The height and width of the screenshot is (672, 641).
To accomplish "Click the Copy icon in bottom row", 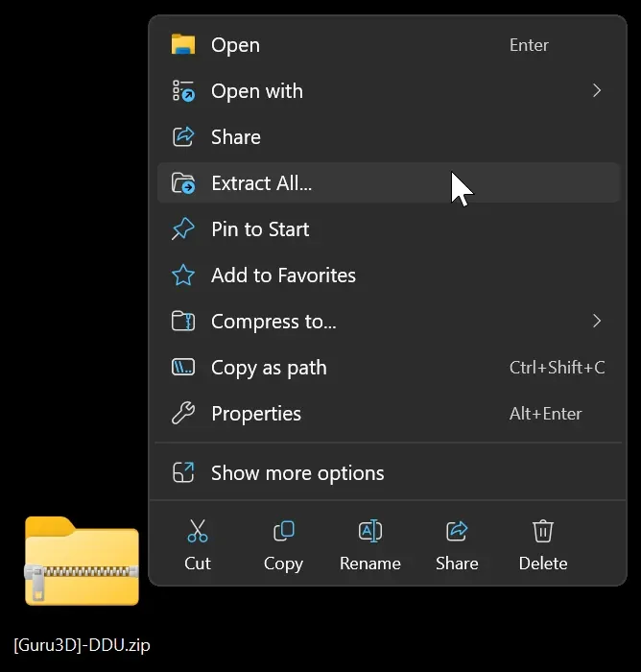I will point(283,532).
